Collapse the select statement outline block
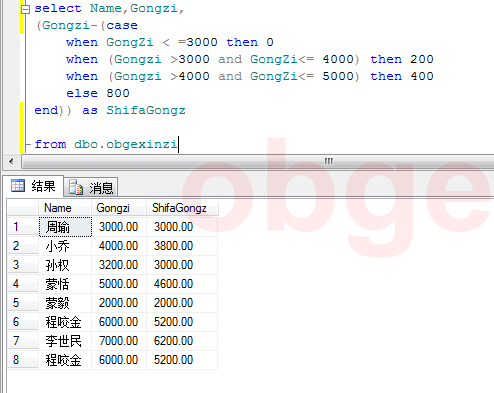The width and height of the screenshot is (494, 393). point(25,9)
